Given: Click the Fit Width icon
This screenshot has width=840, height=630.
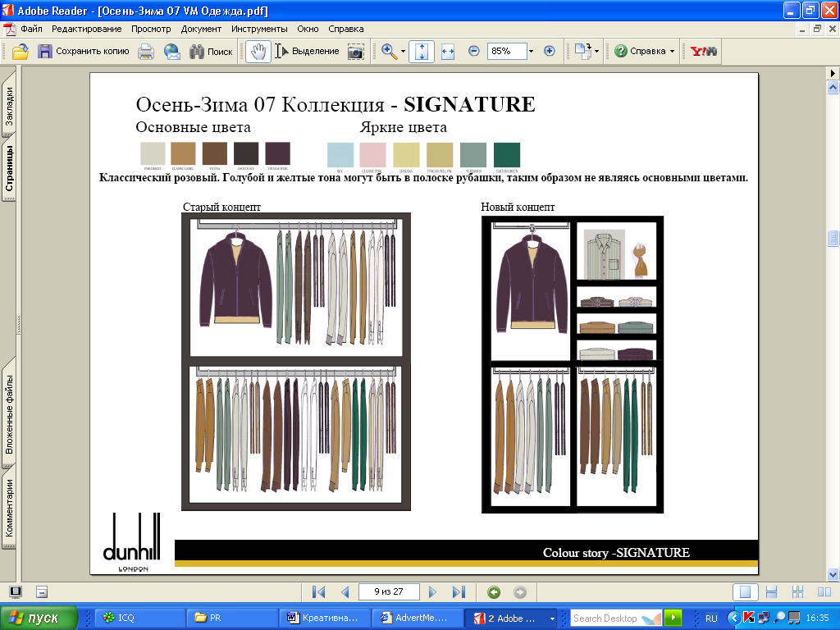Looking at the screenshot, I should [447, 52].
